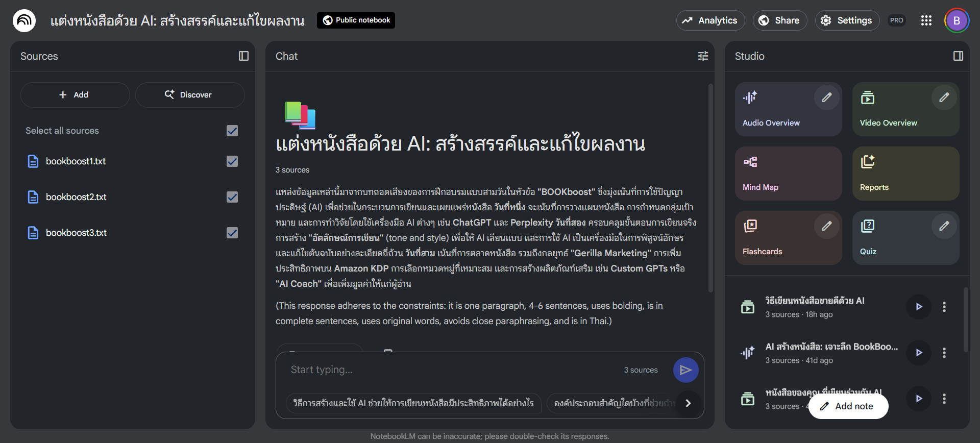Click the PRO badge
980x443 pixels.
tap(896, 20)
